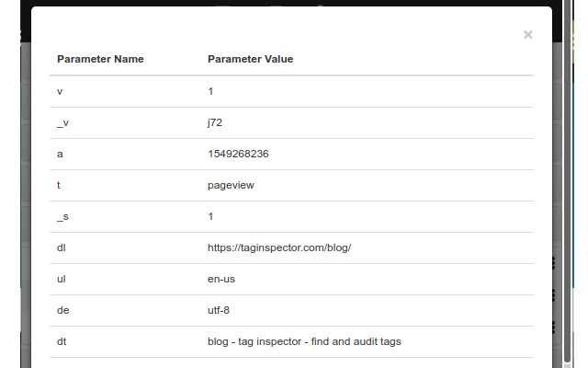Click the dl parameter name

point(62,247)
